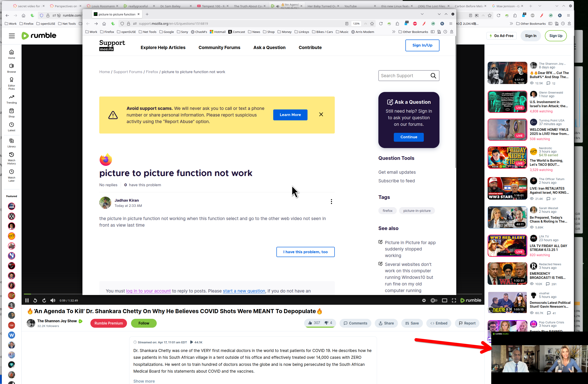Like the video with thumbs up 307
The width and height of the screenshot is (588, 384).
(x=313, y=323)
